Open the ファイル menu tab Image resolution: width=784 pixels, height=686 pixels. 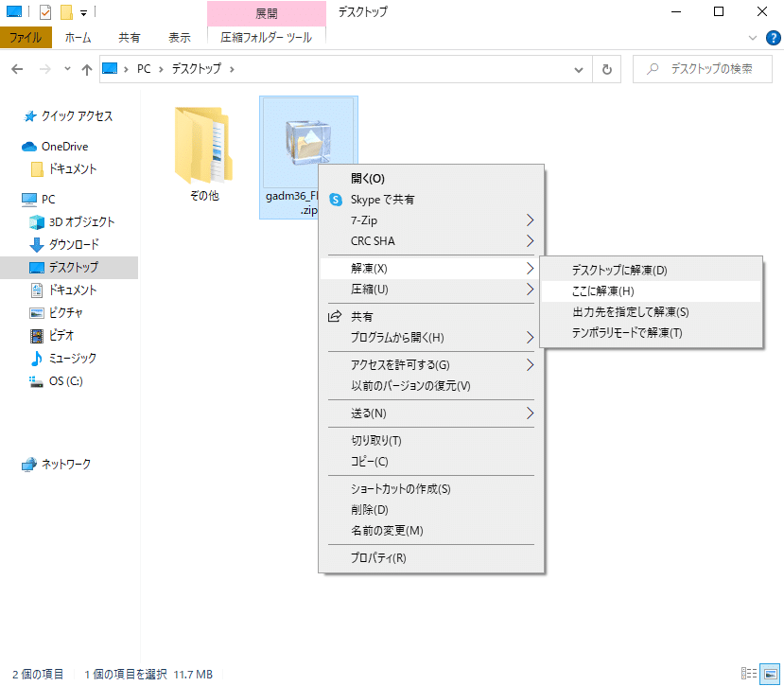tap(27, 40)
